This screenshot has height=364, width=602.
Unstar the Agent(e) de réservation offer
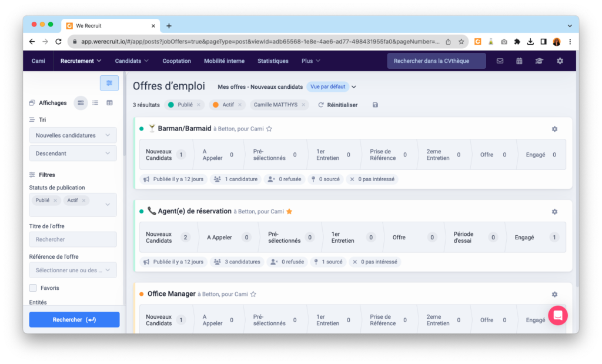[x=289, y=212]
